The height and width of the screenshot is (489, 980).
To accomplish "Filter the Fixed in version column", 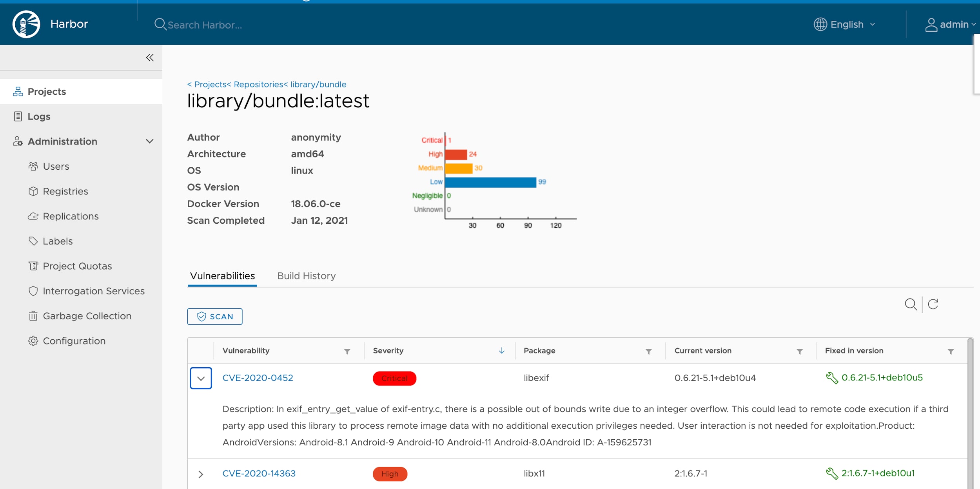I will tap(951, 351).
